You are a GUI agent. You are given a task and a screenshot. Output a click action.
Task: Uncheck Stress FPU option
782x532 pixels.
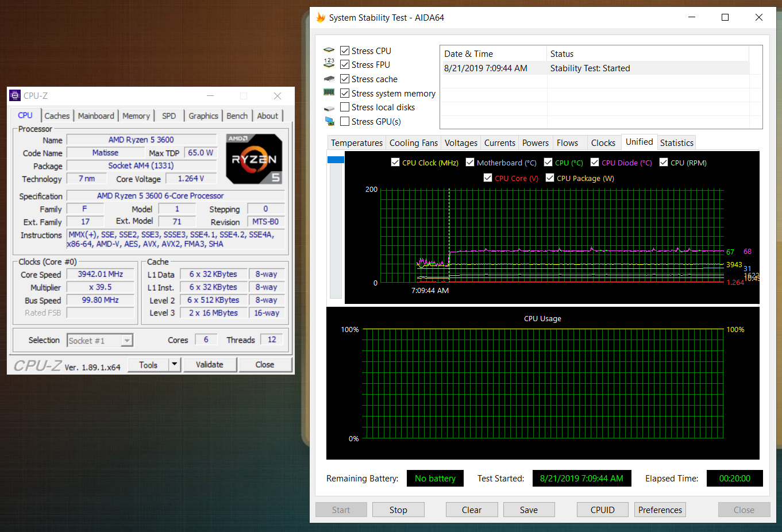[345, 64]
